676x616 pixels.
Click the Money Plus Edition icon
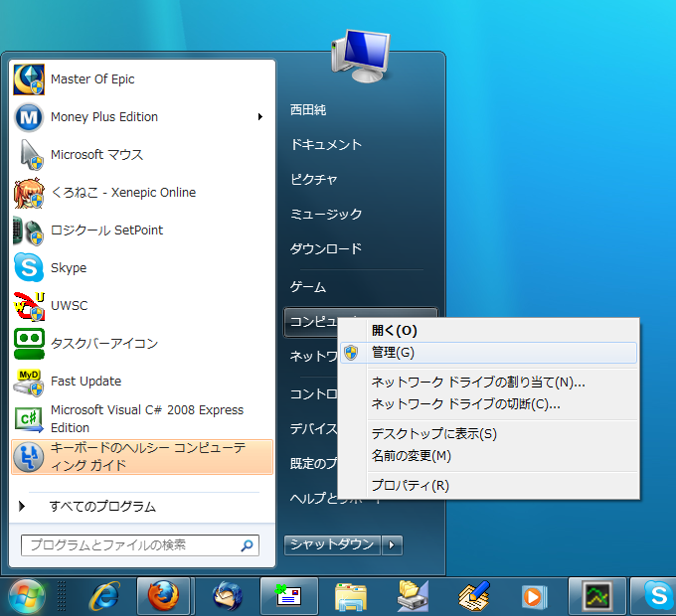click(x=29, y=117)
